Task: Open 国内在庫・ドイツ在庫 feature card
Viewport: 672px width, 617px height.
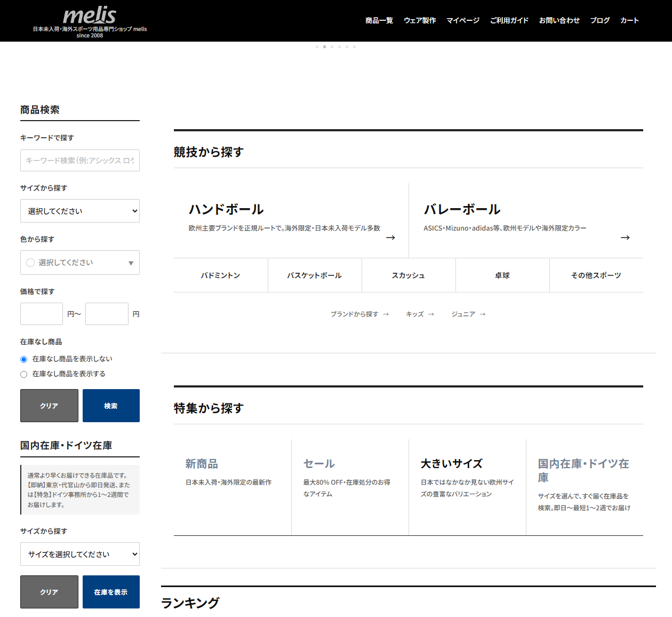Action: tap(585, 487)
